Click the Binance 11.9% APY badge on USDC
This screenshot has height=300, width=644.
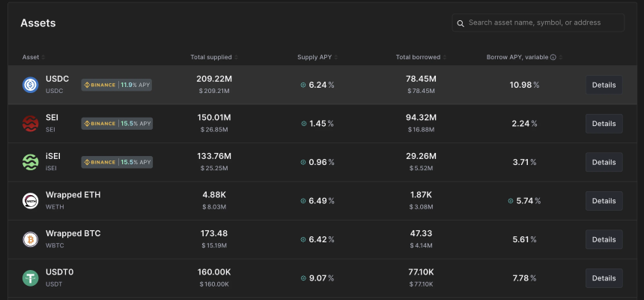[x=117, y=85]
